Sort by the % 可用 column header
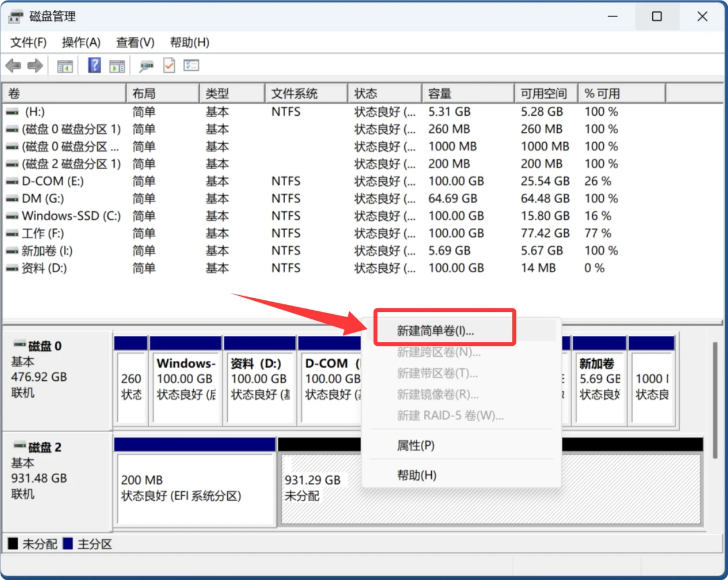728x580 pixels. [x=622, y=93]
